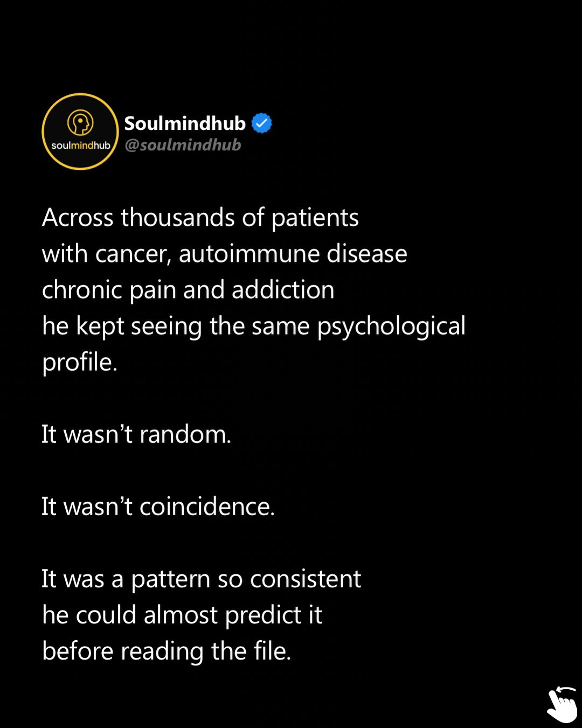Select the line 'chronic pain and addiction'
The height and width of the screenshot is (728, 582).
click(x=188, y=290)
